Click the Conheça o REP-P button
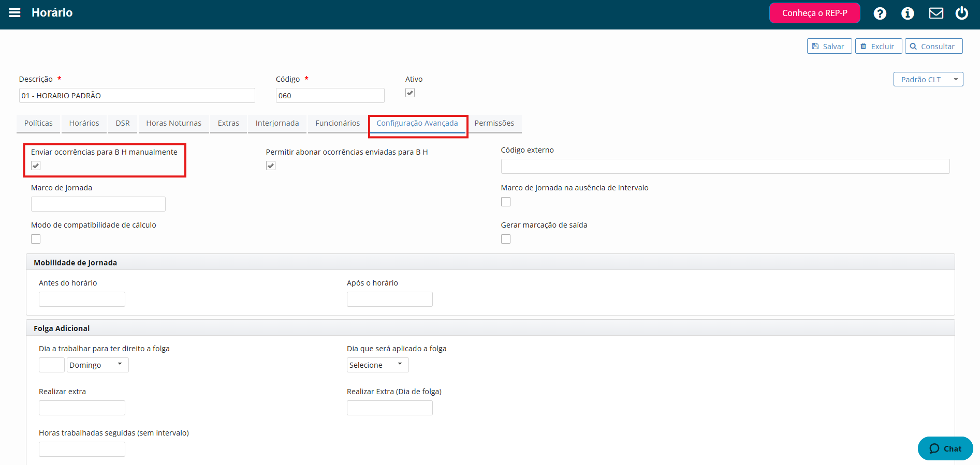 coord(815,13)
